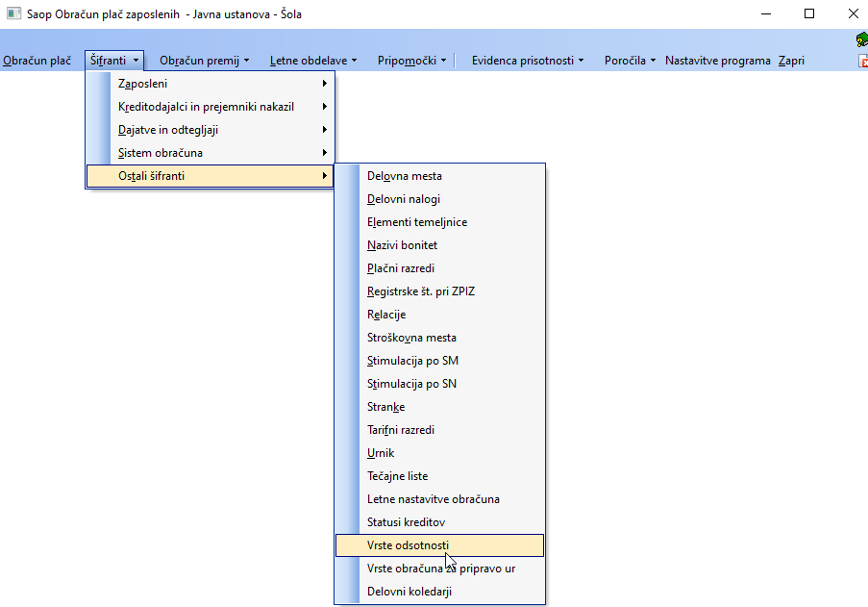Expand the Zaposleni submenu
The height and width of the screenshot is (607, 868).
(x=210, y=84)
